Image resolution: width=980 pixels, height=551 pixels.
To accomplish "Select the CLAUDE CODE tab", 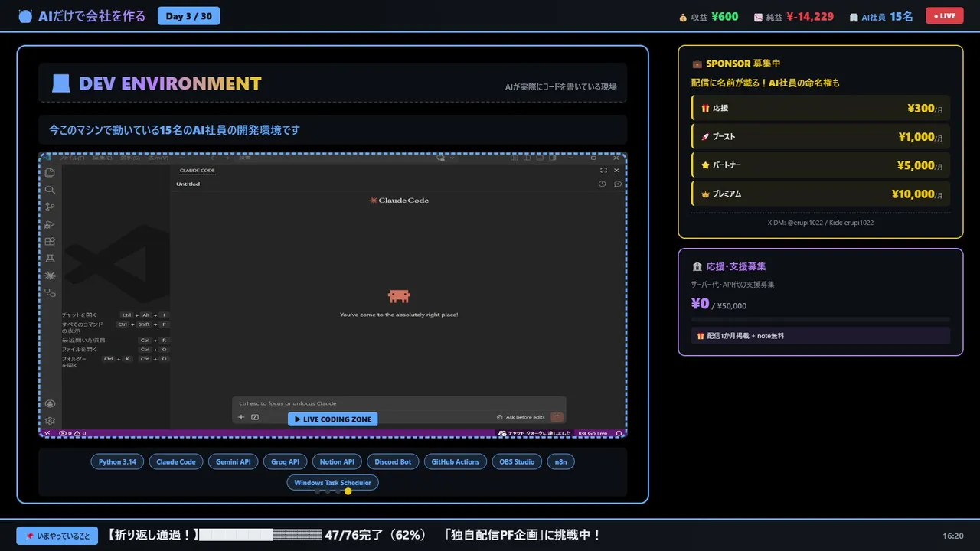I will tap(197, 171).
